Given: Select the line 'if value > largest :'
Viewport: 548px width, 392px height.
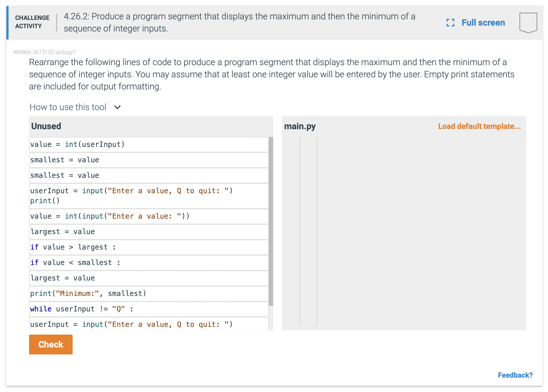Looking at the screenshot, I should point(148,247).
